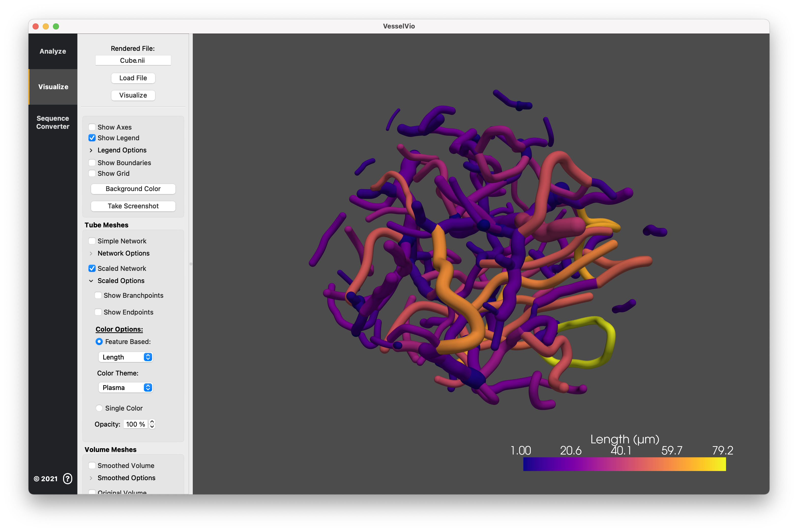The image size is (798, 532).
Task: Decrease opacity with the down stepper arrow
Action: (x=152, y=427)
